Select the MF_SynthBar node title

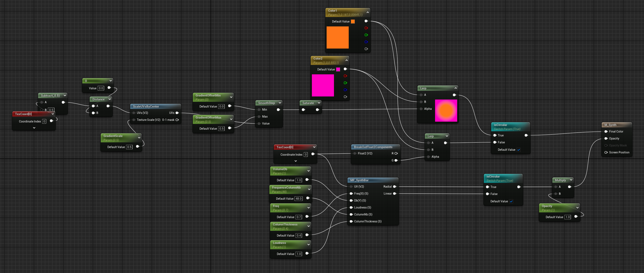pyautogui.click(x=359, y=180)
